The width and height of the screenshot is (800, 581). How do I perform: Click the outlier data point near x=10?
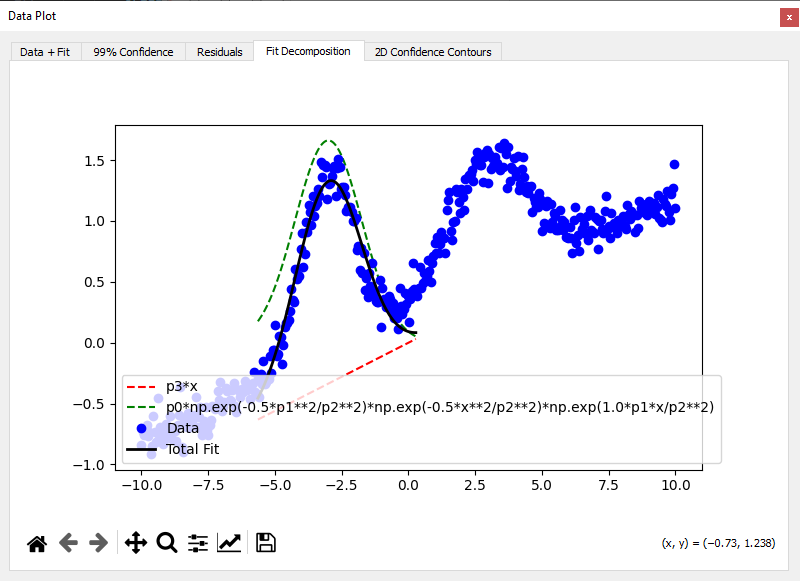click(x=674, y=164)
